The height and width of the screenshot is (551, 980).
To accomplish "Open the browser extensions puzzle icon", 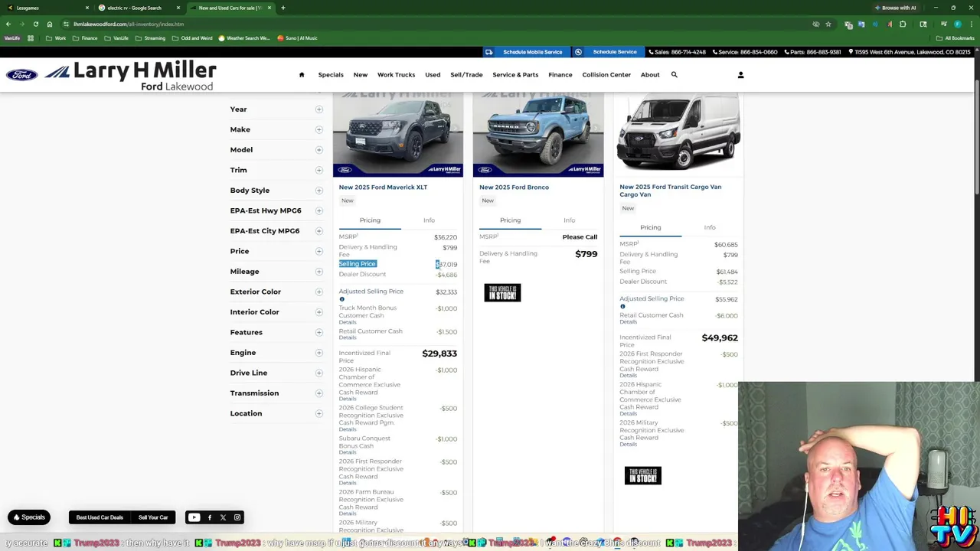I will (x=903, y=24).
